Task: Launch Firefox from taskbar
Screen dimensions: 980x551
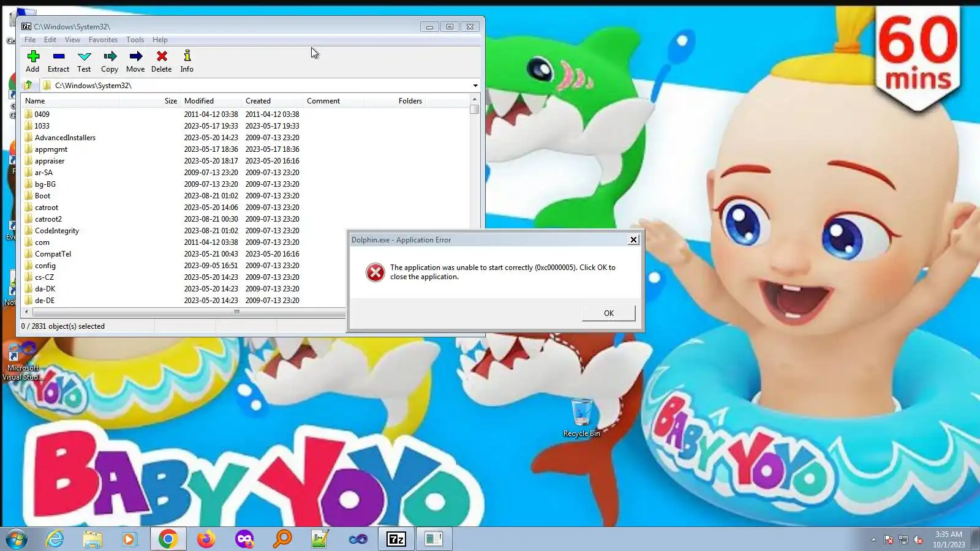Action: click(206, 539)
